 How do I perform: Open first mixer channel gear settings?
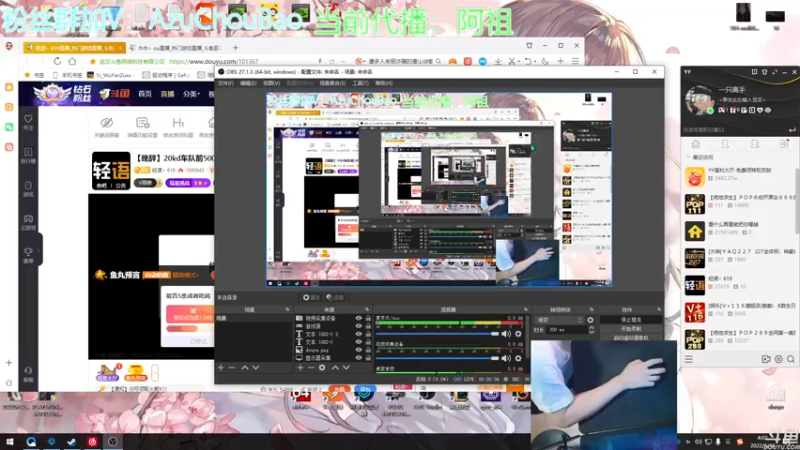point(518,334)
